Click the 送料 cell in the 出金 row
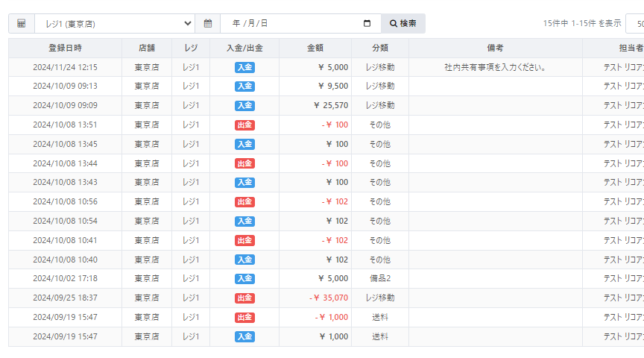644x358 pixels. (380, 317)
